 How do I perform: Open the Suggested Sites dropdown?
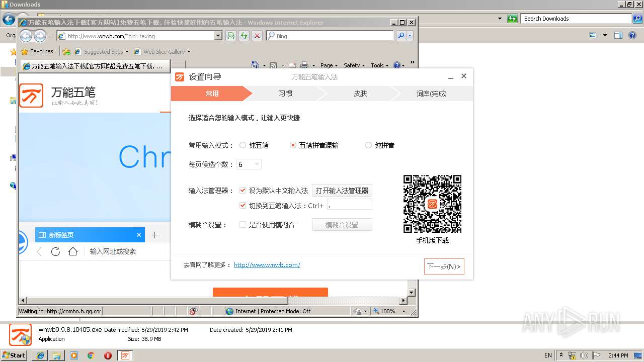[x=127, y=51]
